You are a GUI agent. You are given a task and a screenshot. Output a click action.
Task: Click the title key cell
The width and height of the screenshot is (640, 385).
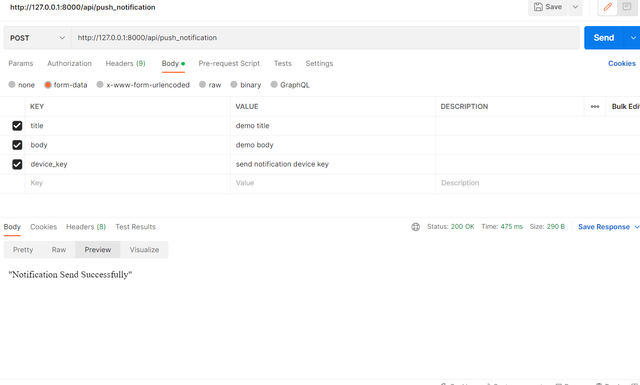point(128,126)
